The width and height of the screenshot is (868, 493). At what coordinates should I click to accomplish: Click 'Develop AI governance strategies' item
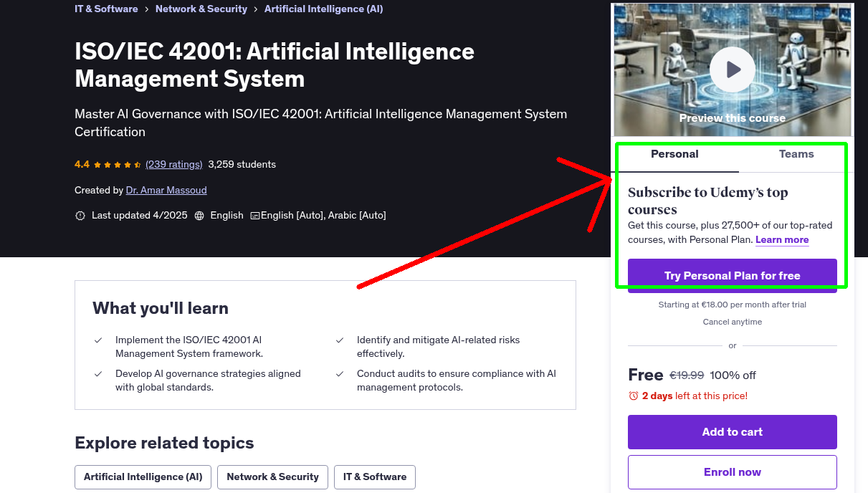[x=208, y=380]
